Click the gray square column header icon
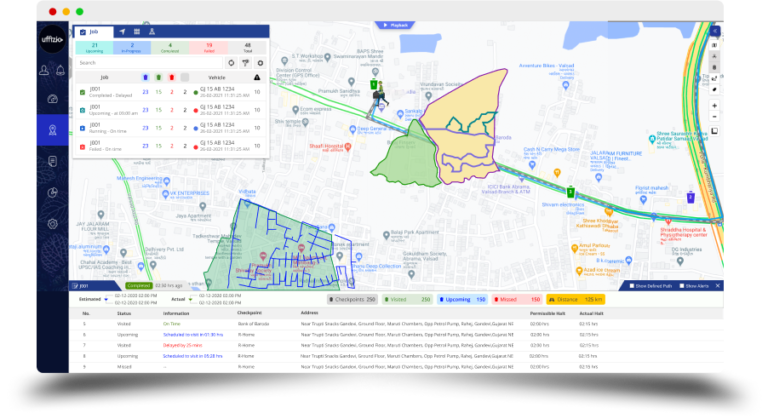 coord(185,77)
